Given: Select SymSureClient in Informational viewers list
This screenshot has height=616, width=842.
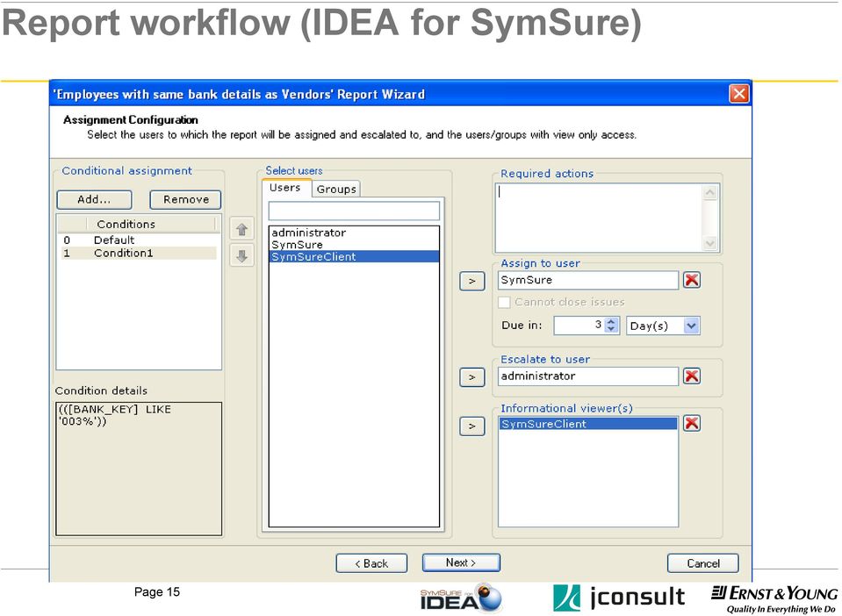Looking at the screenshot, I should click(588, 424).
